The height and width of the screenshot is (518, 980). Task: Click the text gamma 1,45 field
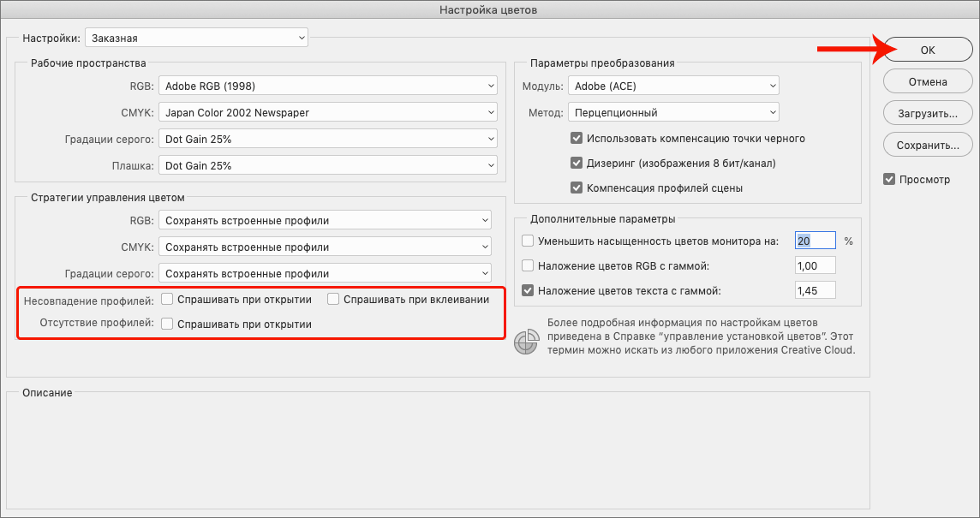815,291
